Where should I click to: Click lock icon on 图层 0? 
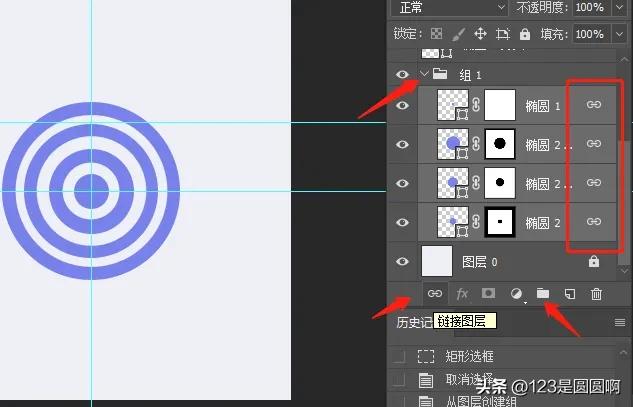click(594, 262)
